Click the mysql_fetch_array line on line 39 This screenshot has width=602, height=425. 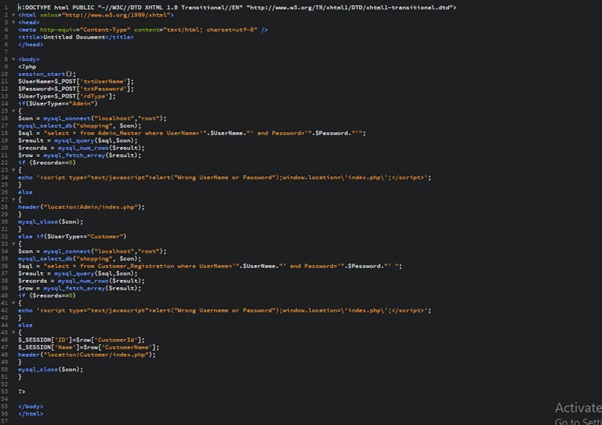79,288
